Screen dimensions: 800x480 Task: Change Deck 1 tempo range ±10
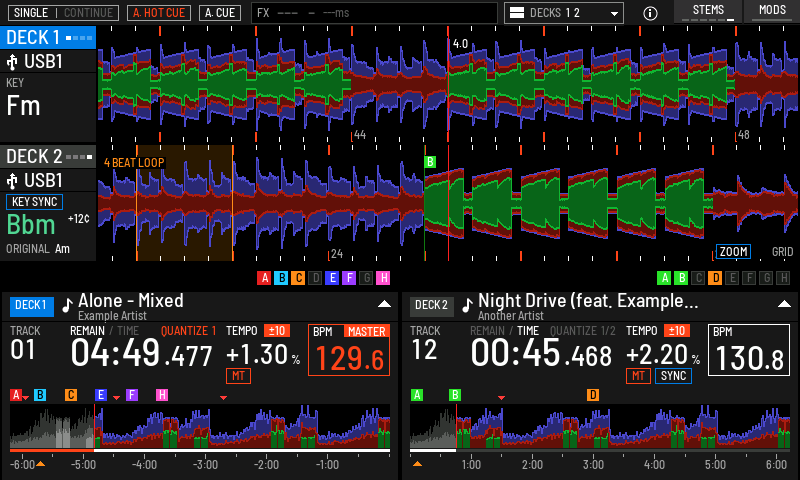click(277, 331)
